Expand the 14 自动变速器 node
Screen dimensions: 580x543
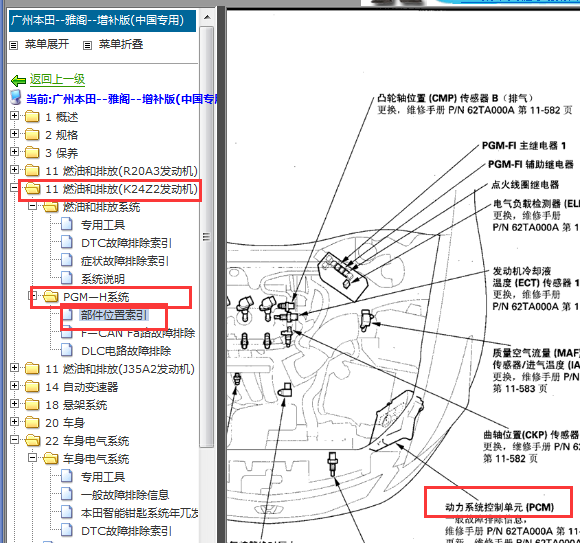click(x=14, y=385)
